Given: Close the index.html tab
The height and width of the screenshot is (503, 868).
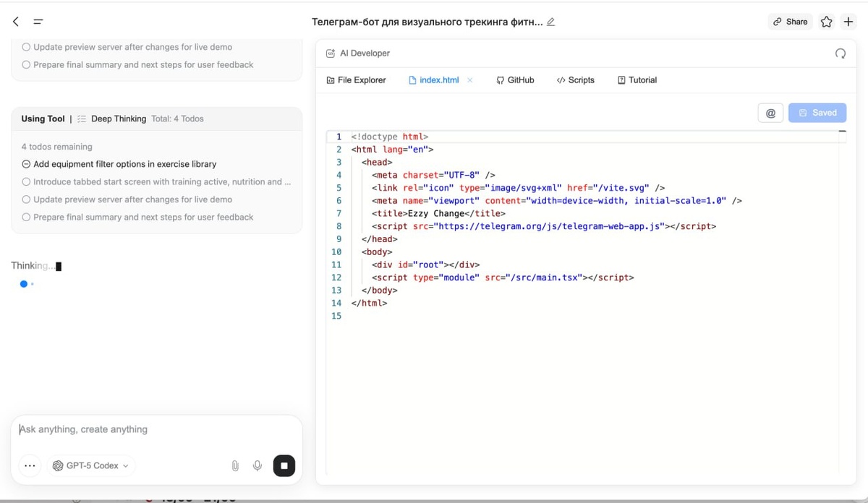Looking at the screenshot, I should (x=469, y=80).
